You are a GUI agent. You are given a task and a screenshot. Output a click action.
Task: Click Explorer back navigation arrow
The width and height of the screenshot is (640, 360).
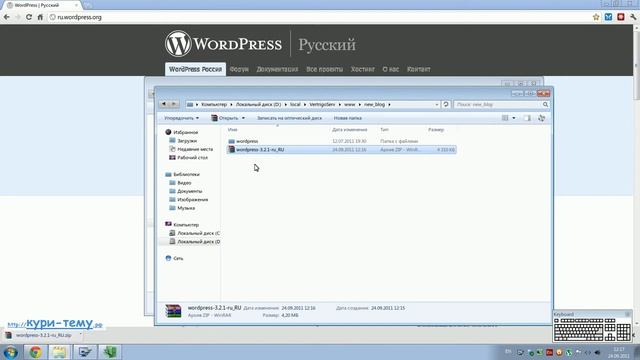click(164, 104)
